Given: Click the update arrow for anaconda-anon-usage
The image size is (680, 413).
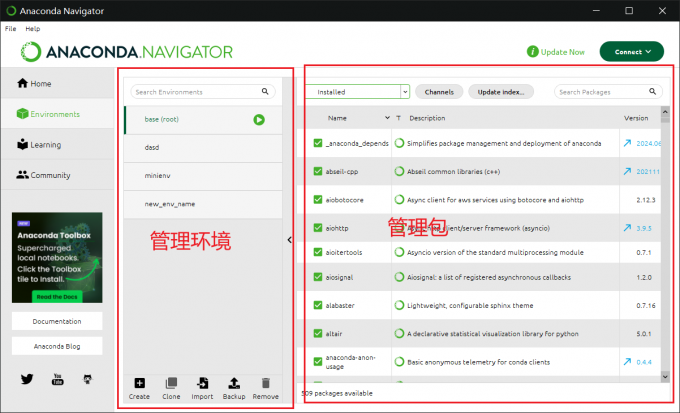Looking at the screenshot, I should (627, 361).
